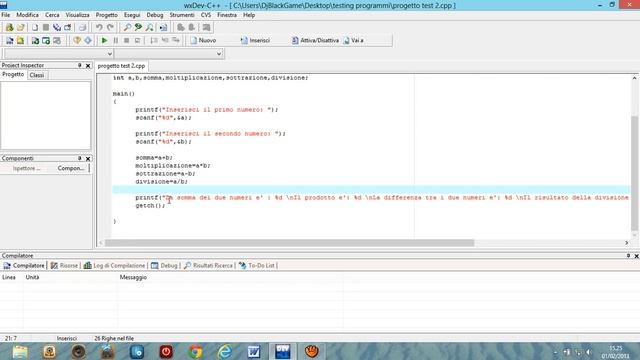Click the editor horizontal scrollbar thumb
Viewport: 640px width, 360px height.
click(x=289, y=243)
